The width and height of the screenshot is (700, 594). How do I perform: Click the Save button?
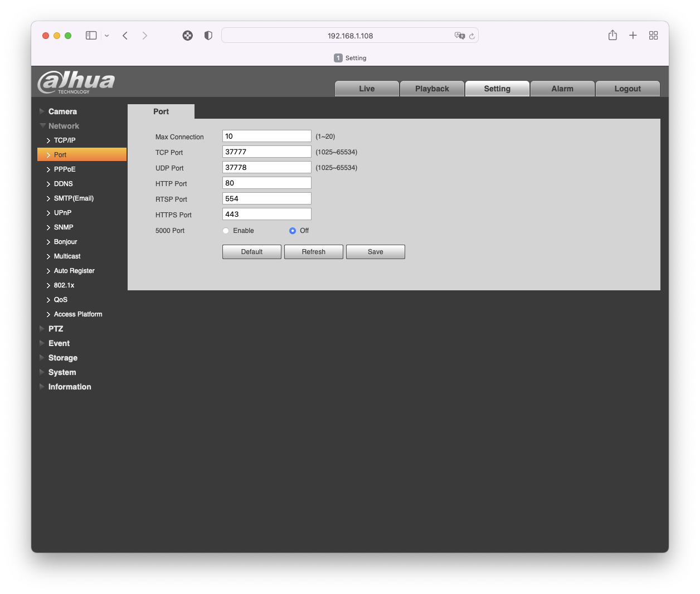376,252
